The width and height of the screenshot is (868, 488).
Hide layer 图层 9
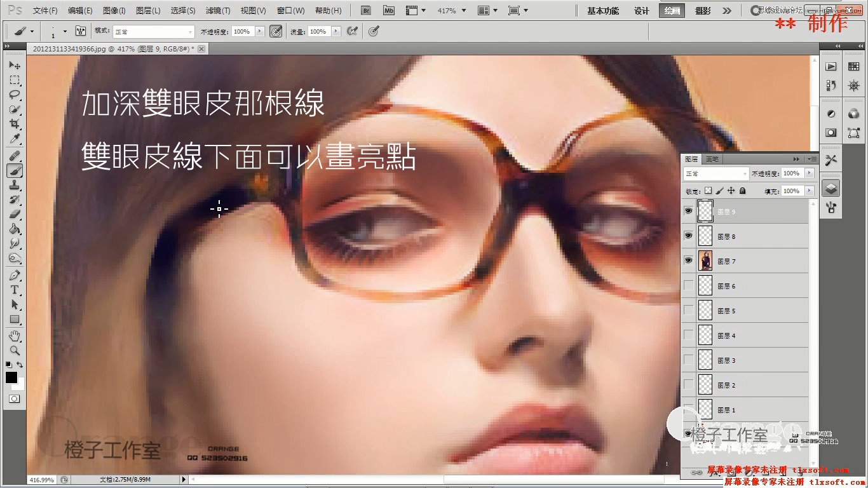pyautogui.click(x=688, y=212)
